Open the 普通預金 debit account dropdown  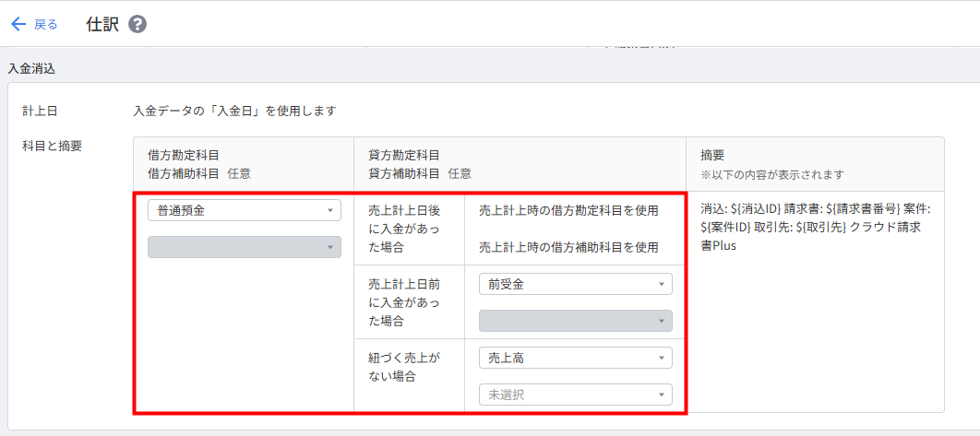[x=245, y=210]
